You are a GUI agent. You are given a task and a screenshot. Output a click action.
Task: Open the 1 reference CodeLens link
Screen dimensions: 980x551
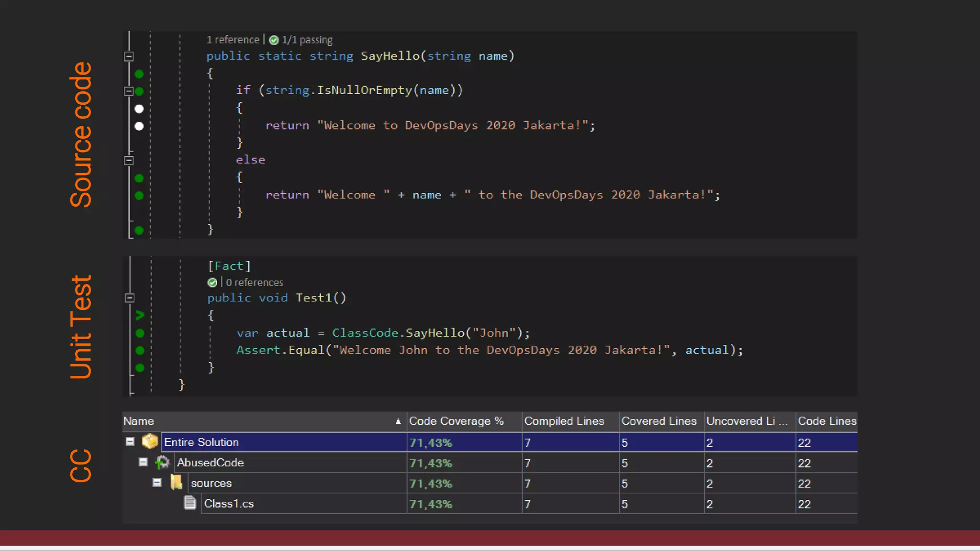(x=233, y=40)
